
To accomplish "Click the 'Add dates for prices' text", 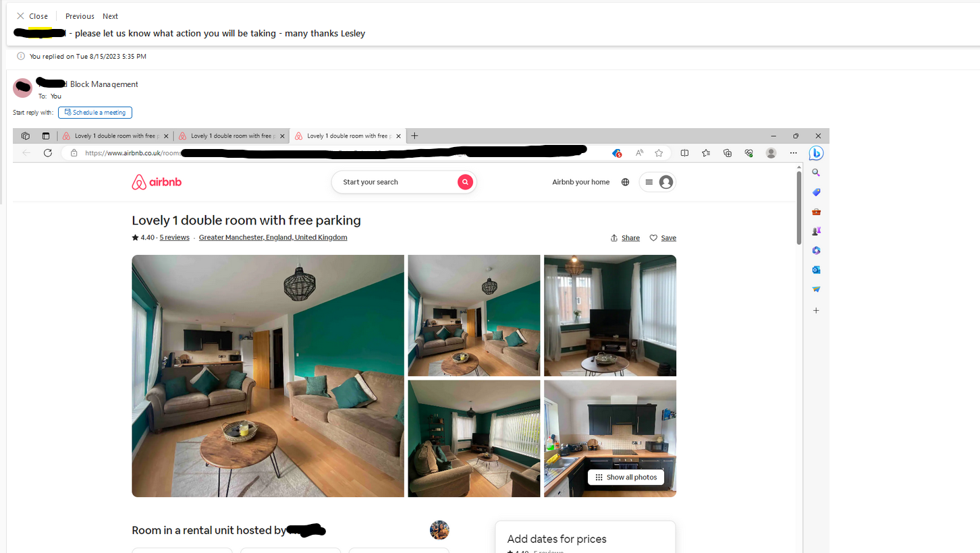I will (557, 539).
